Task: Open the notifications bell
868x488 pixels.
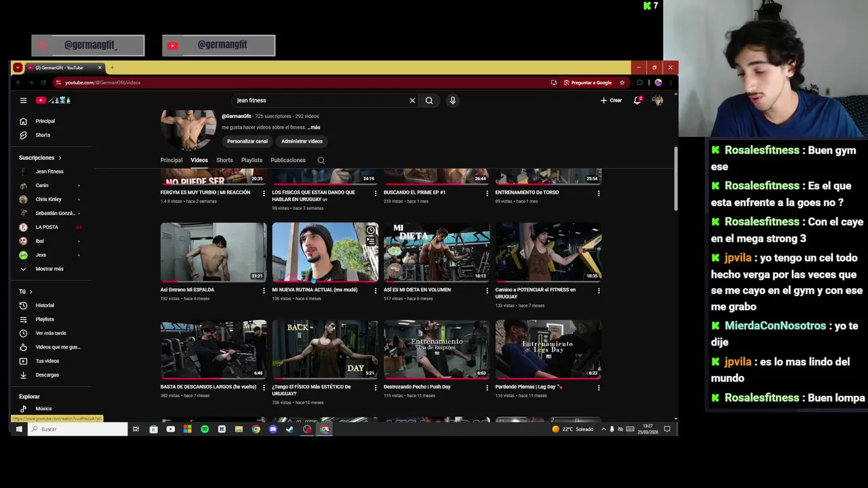Action: (637, 100)
